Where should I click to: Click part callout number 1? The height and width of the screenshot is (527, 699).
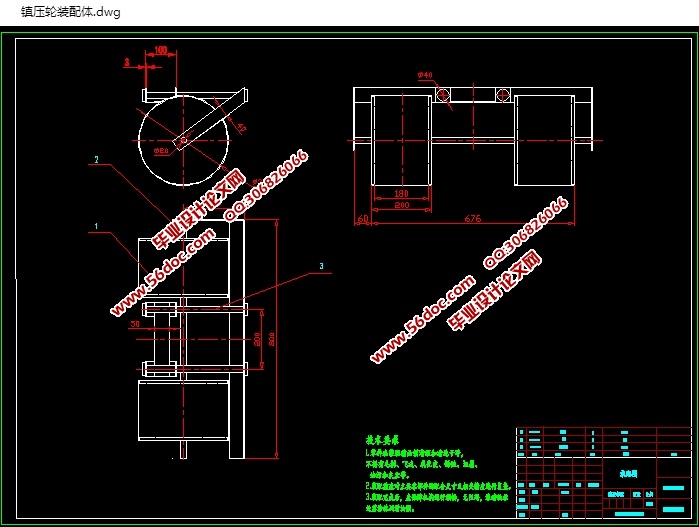97,227
